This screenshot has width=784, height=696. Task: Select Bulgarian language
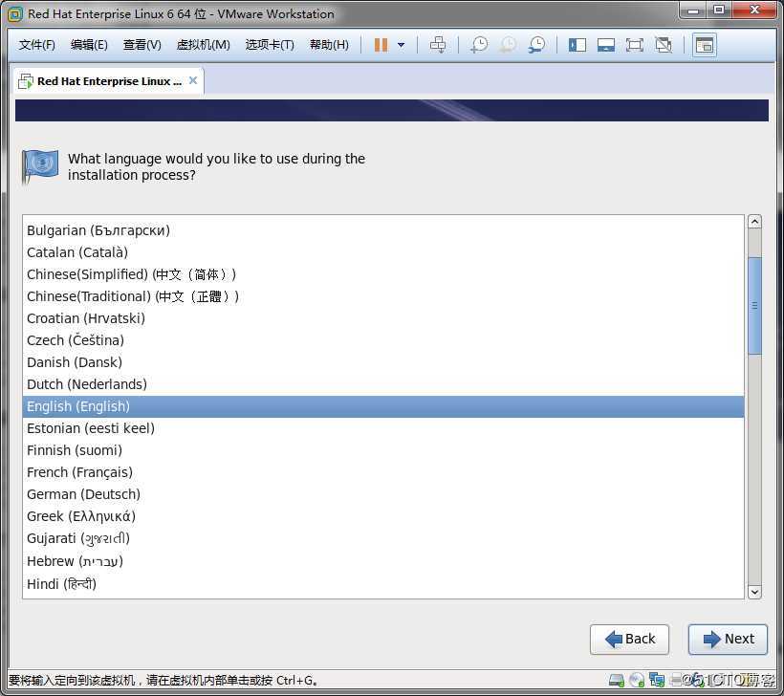point(383,230)
